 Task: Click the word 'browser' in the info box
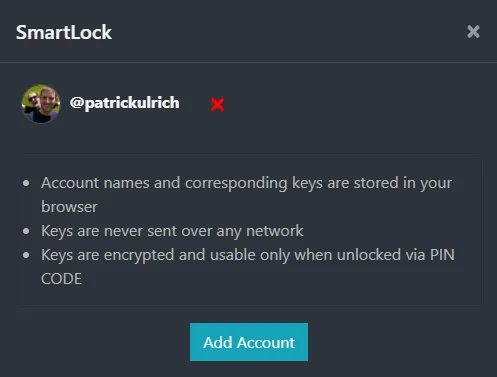[x=69, y=207]
